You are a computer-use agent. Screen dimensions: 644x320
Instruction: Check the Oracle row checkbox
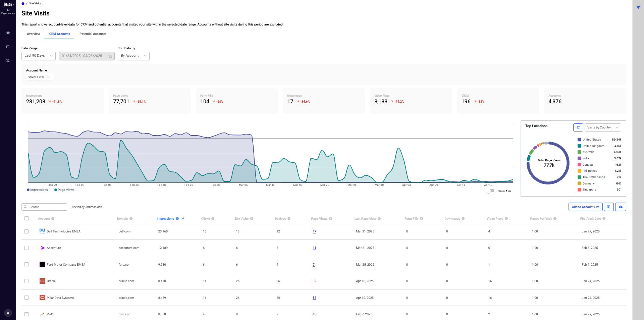[x=26, y=281]
